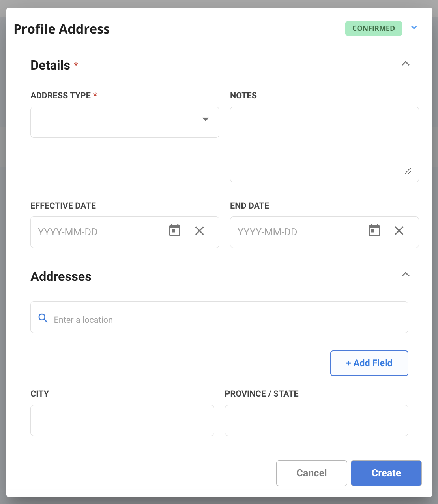Click inside the Notes text area
Image resolution: width=438 pixels, height=504 pixels.
click(x=324, y=144)
